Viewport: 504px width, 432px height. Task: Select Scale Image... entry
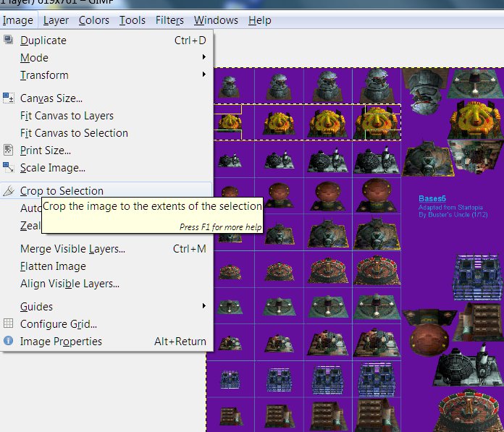(x=106, y=167)
